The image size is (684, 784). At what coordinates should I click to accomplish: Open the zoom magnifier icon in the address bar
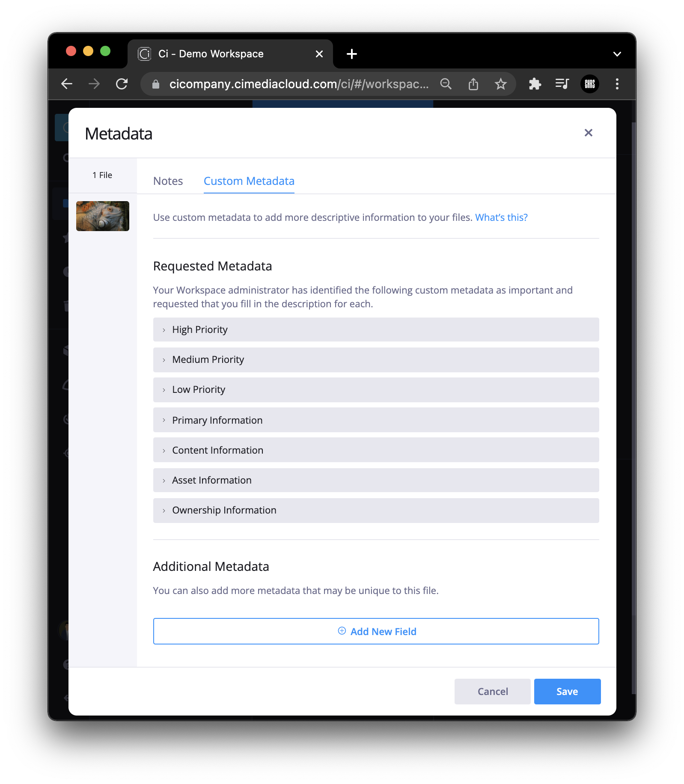(446, 84)
